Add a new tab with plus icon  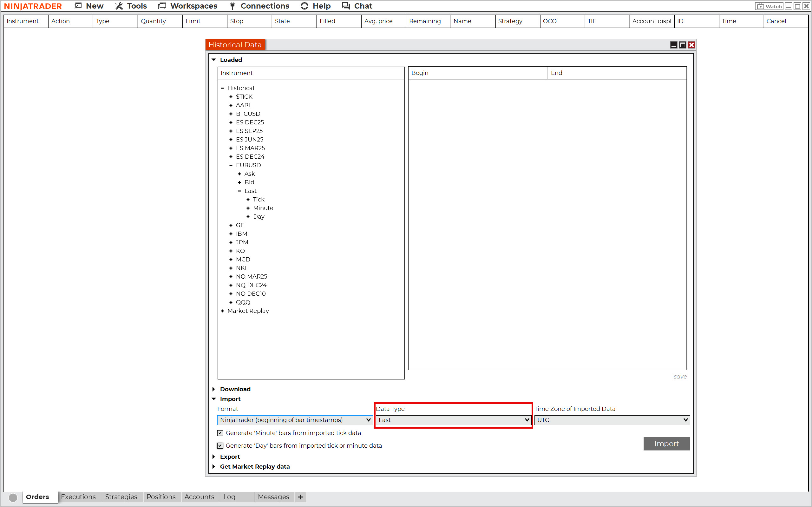301,497
